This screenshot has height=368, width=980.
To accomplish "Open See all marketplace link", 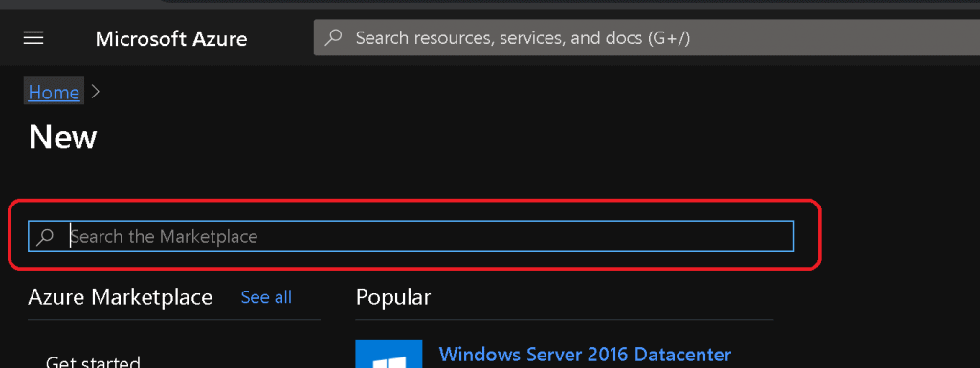I will [266, 297].
